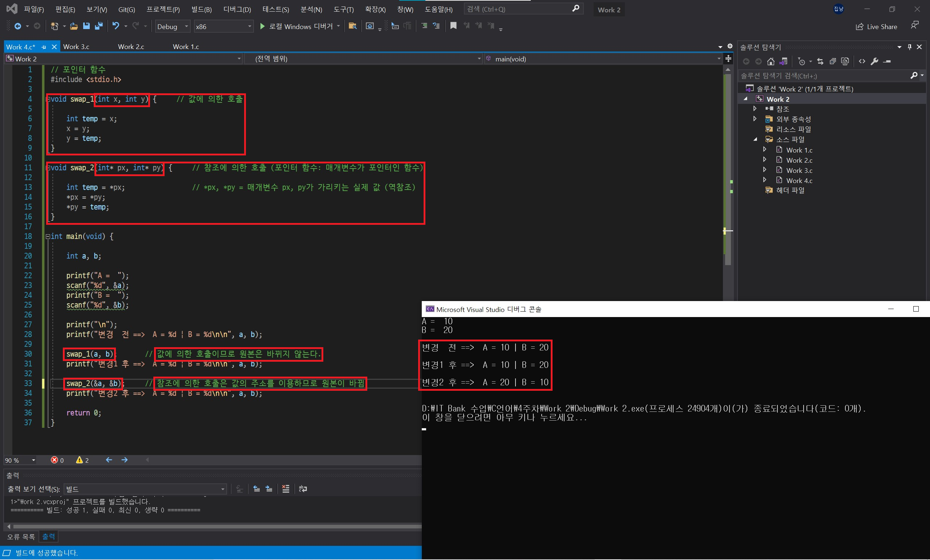Click the Open File folder icon
930x560 pixels.
coord(74,26)
